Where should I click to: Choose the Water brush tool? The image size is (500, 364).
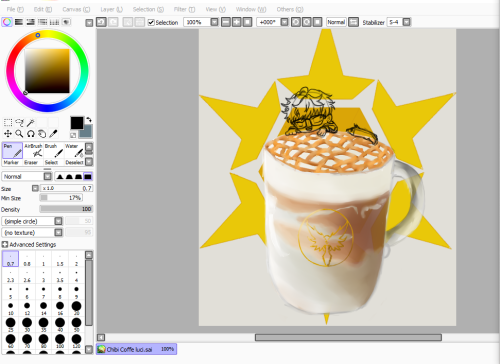point(74,150)
